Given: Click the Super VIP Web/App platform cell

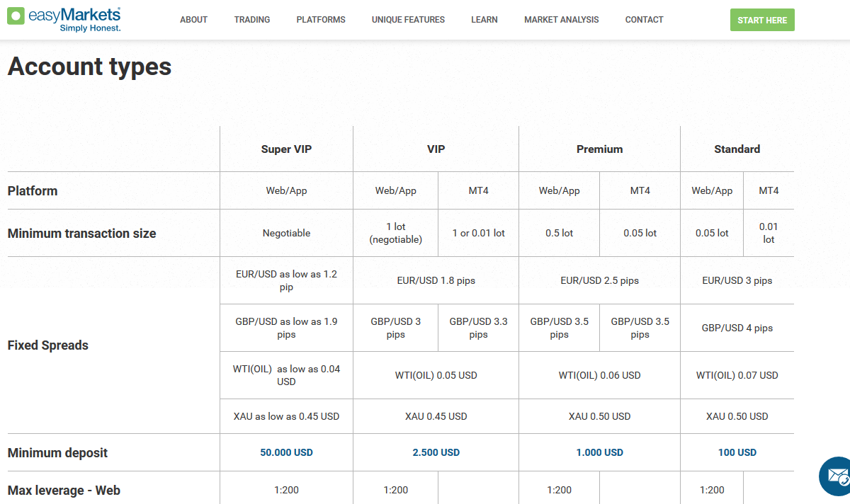Looking at the screenshot, I should 286,190.
